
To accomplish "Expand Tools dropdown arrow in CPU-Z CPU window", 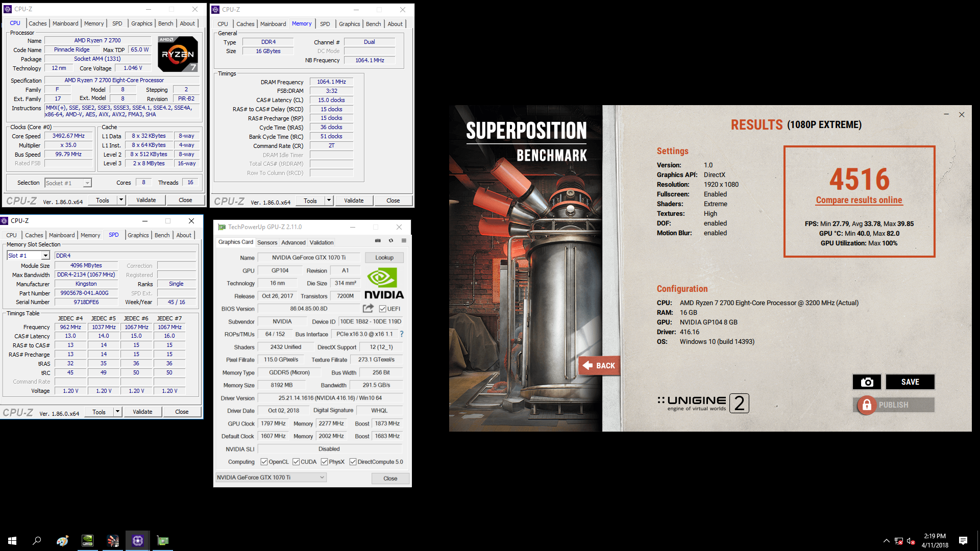I will pos(121,200).
